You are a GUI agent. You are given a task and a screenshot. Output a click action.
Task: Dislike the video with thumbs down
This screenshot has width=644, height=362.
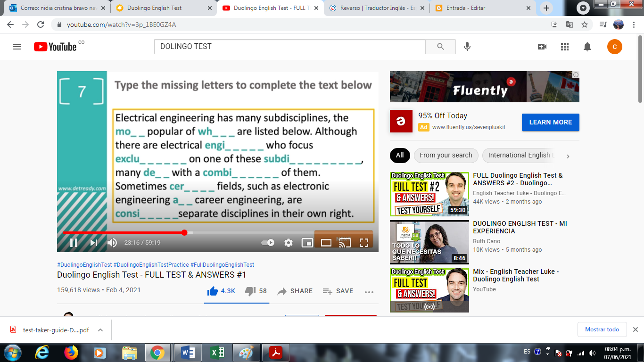pyautogui.click(x=256, y=291)
